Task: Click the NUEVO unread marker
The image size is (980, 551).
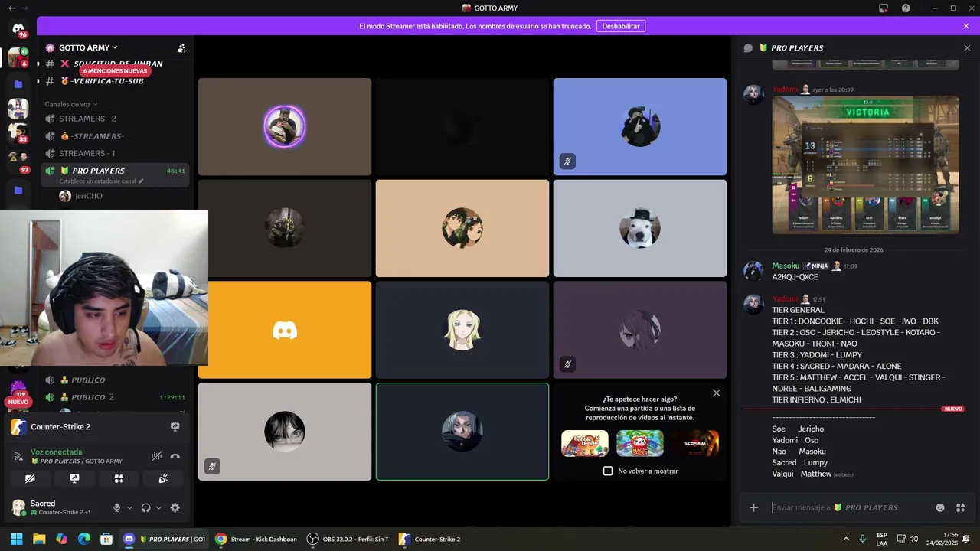Action: point(953,409)
